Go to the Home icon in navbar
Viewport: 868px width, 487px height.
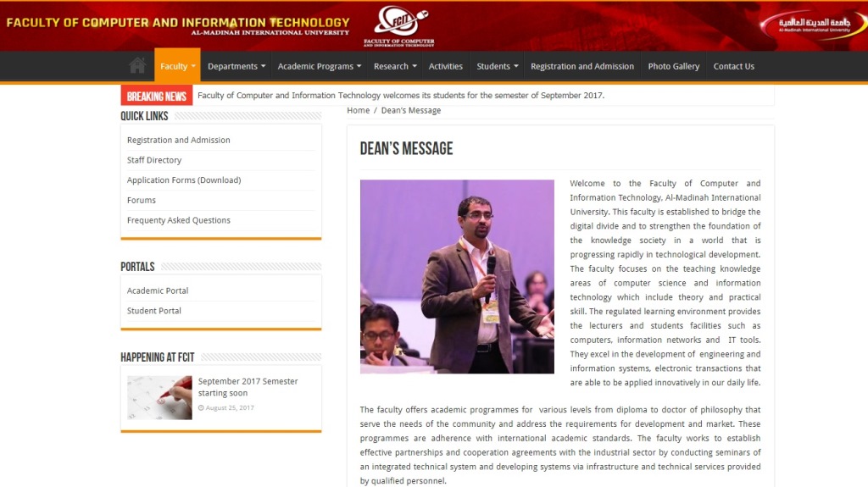(x=137, y=66)
